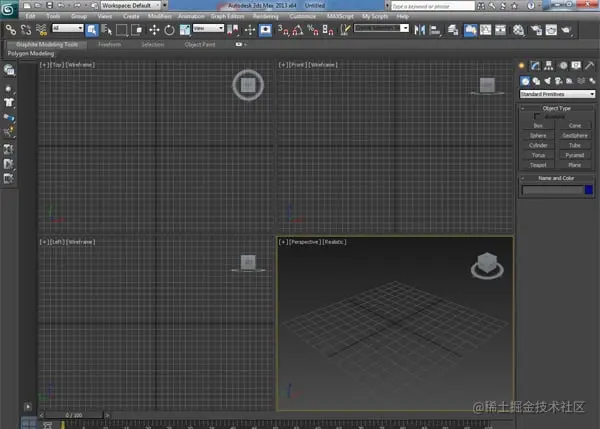Viewport: 600px width, 429px height.
Task: Activate the Select Object tool
Action: point(92,30)
